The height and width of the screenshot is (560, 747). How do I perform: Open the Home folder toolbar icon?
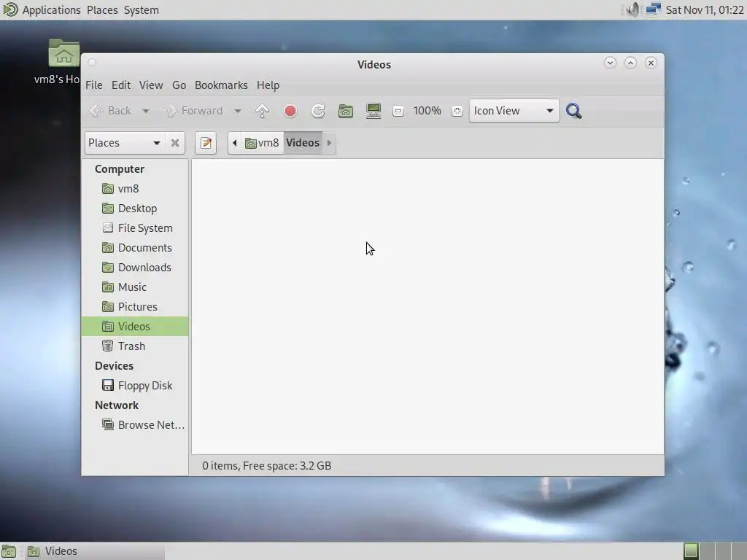coord(345,111)
